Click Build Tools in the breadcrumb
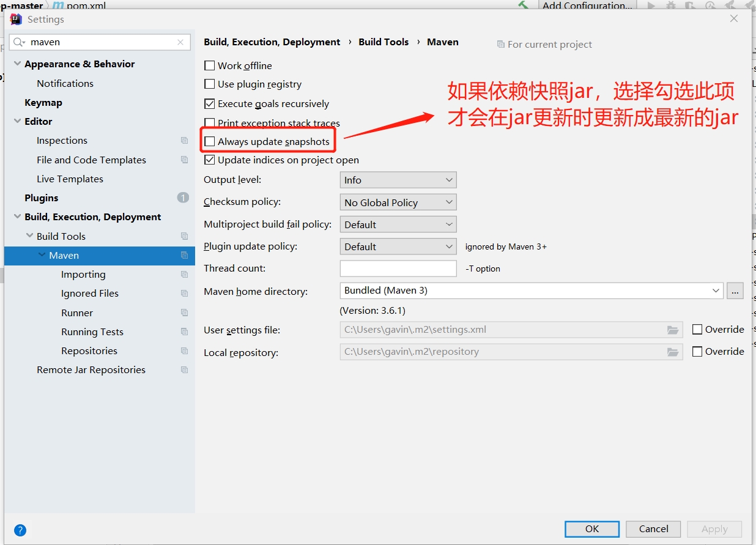 click(x=384, y=42)
